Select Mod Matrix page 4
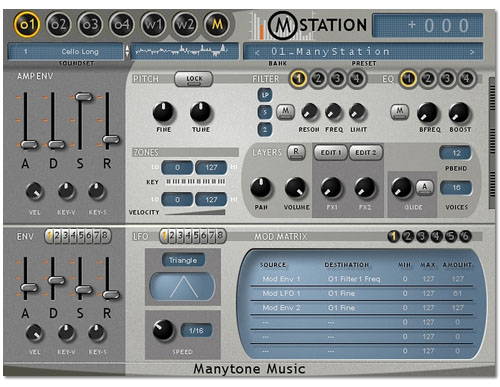Image resolution: width=500 pixels, height=387 pixels. point(436,236)
